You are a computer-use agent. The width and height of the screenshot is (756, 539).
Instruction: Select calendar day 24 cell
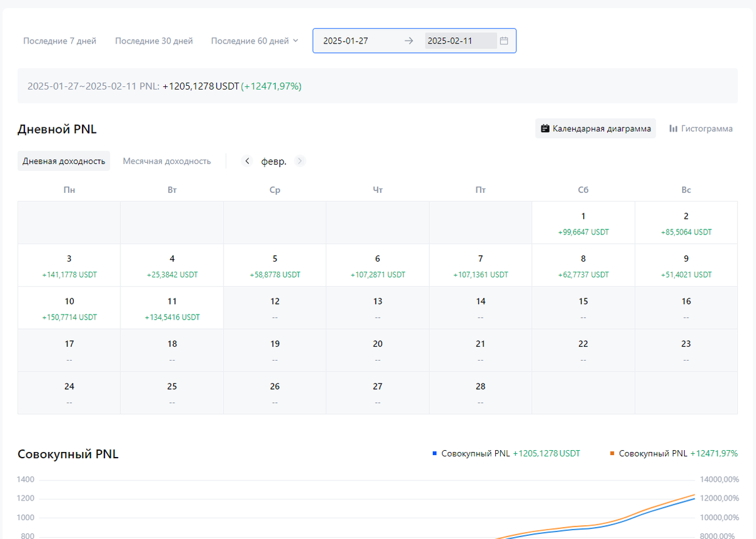(x=69, y=393)
